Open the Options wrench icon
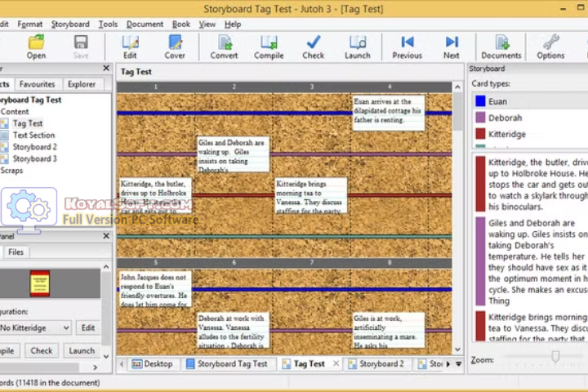This screenshot has height=392, width=588. 550,47
